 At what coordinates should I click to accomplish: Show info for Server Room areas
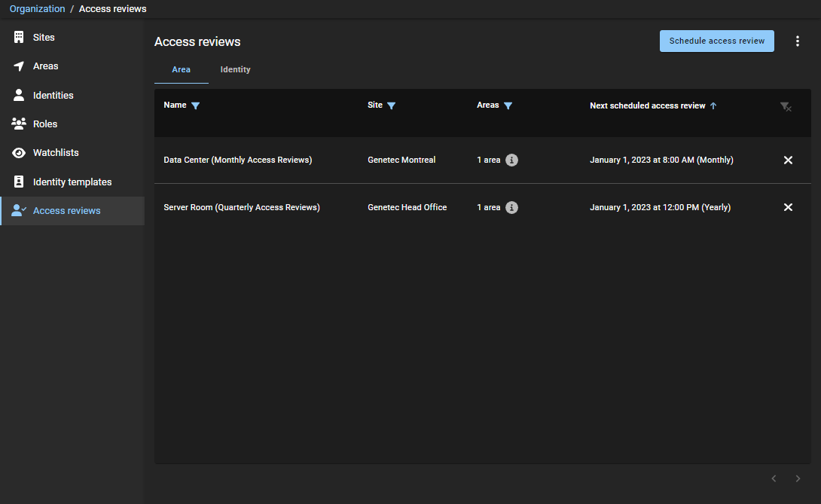coord(511,207)
